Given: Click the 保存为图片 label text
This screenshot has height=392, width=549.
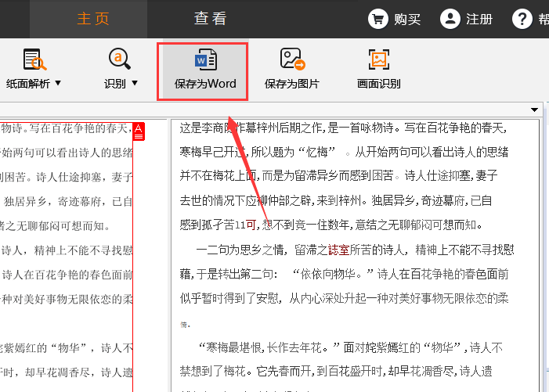Looking at the screenshot, I should coord(291,84).
